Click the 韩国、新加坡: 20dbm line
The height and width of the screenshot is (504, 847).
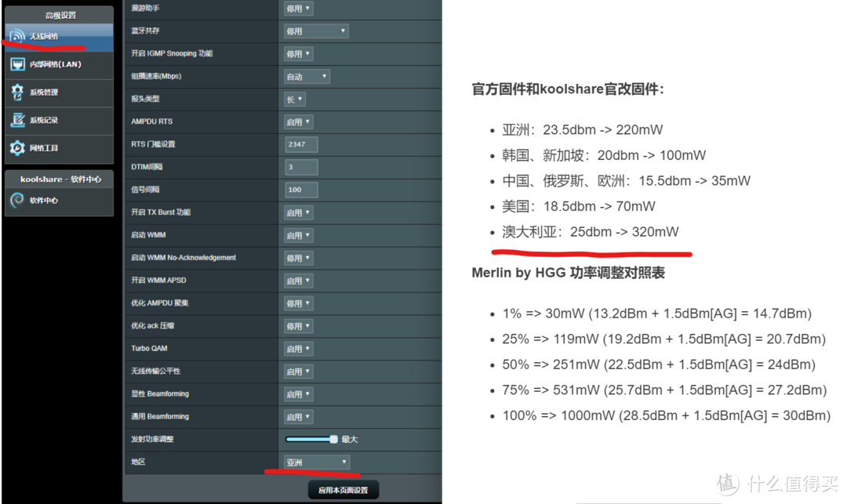[x=604, y=155]
